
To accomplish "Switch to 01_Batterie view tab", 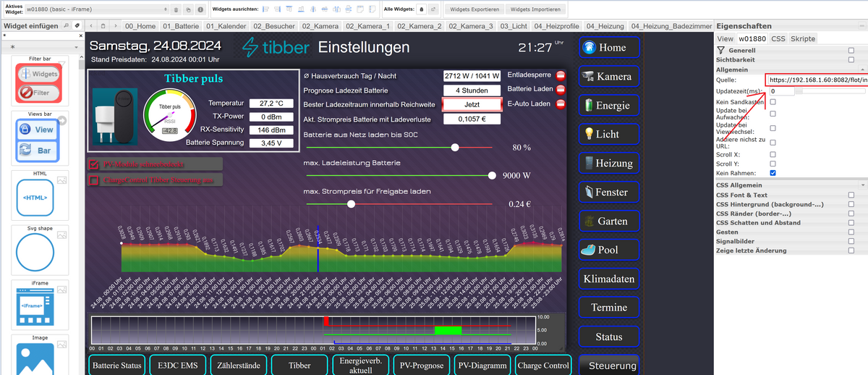I will click(181, 26).
